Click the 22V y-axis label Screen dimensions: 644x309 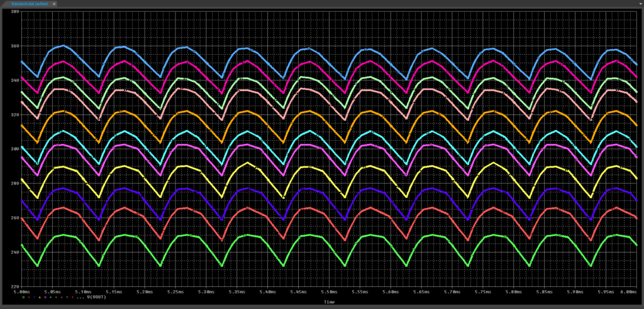14,286
